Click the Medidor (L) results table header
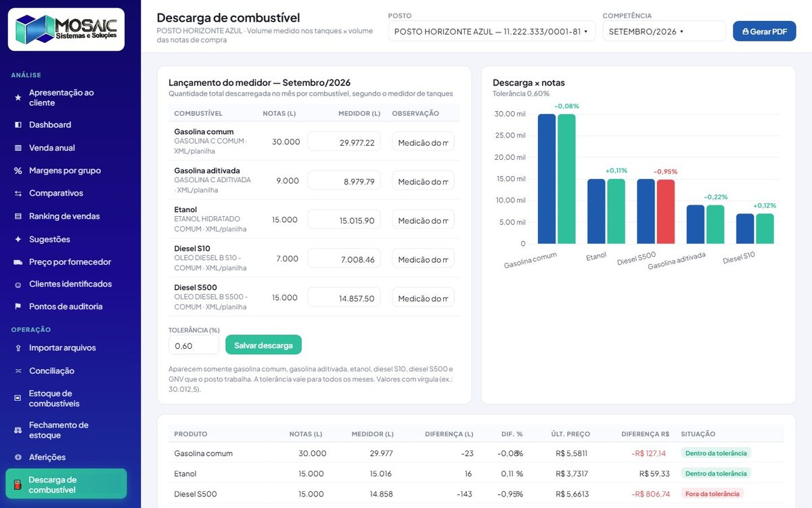Image resolution: width=812 pixels, height=508 pixels. coord(372,433)
